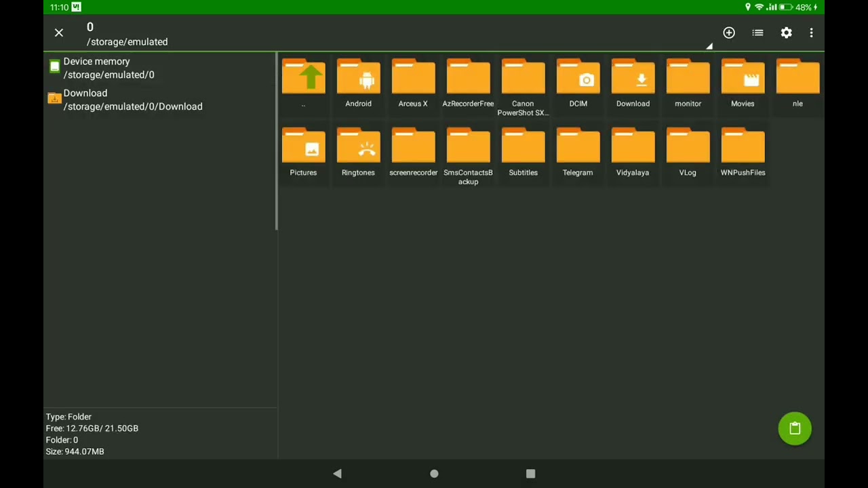
Task: Select Download bookmark in sidebar
Action: pyautogui.click(x=160, y=100)
